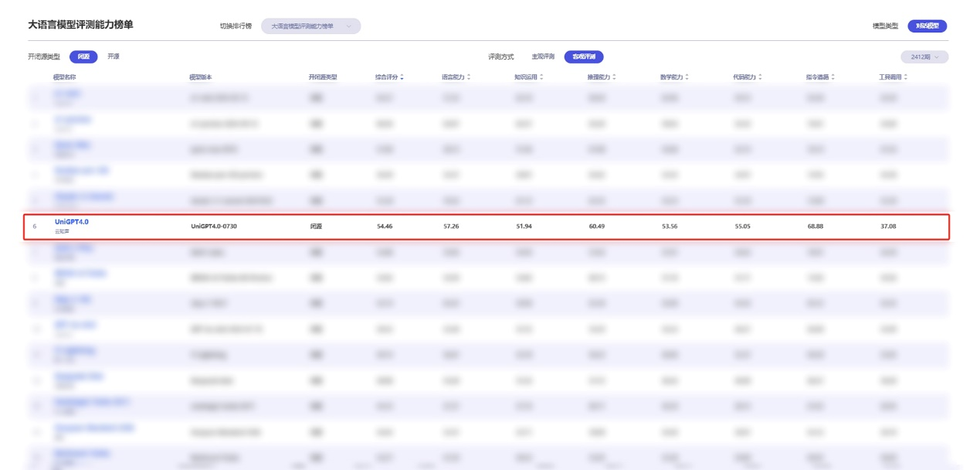This screenshot has height=470, width=980.
Task: Sort by 推理能力 column arrows
Action: coord(615,77)
